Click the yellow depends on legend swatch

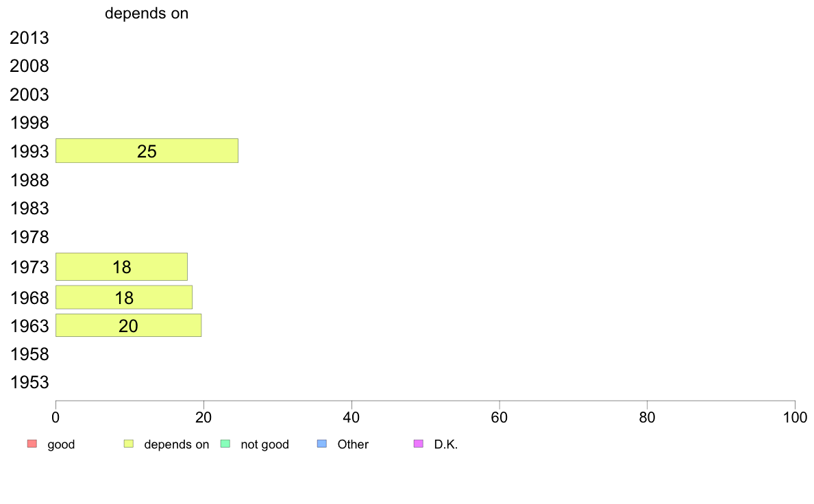(129, 444)
